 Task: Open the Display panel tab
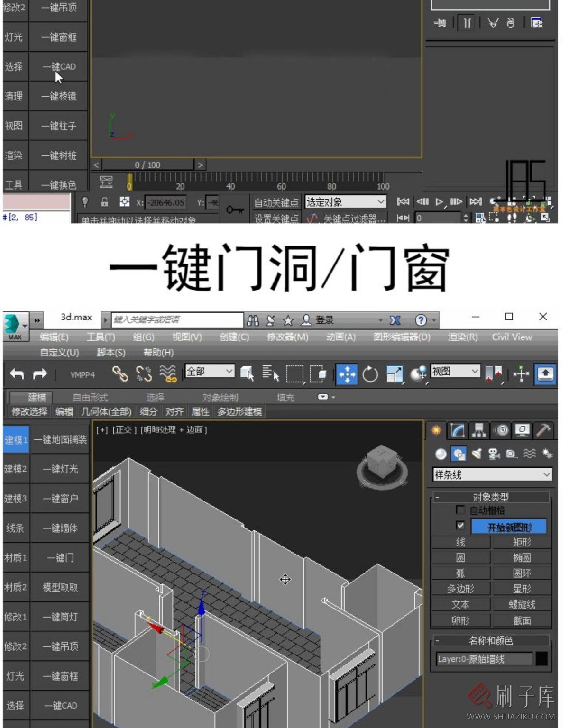[x=522, y=430]
